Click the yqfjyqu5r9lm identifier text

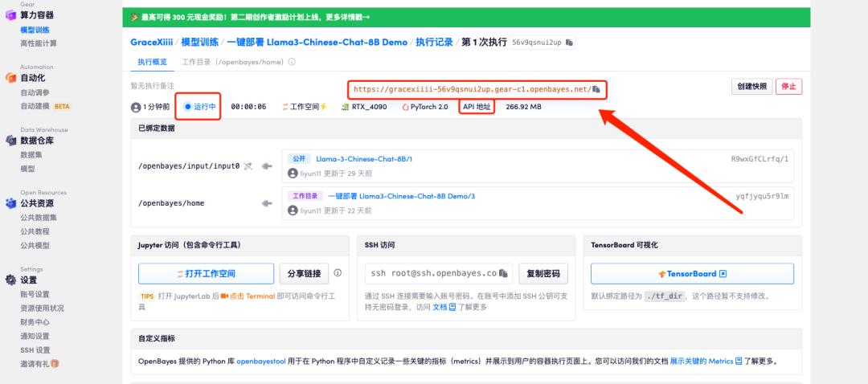[762, 196]
